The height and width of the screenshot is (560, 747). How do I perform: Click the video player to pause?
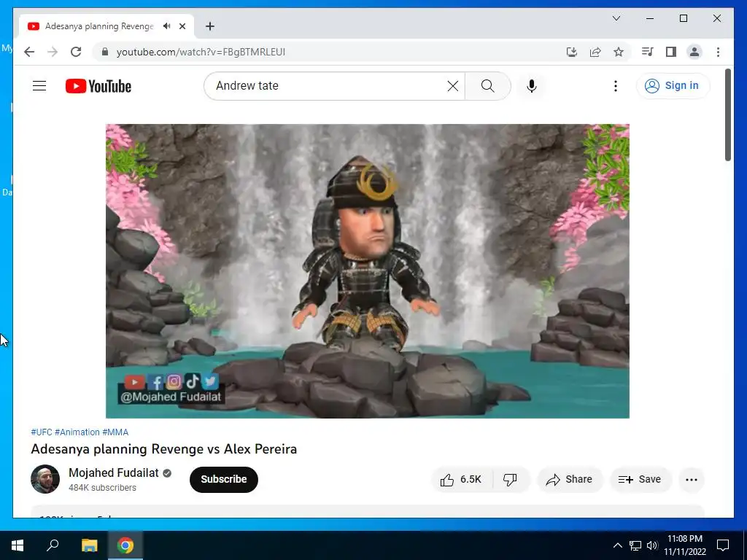click(x=368, y=271)
